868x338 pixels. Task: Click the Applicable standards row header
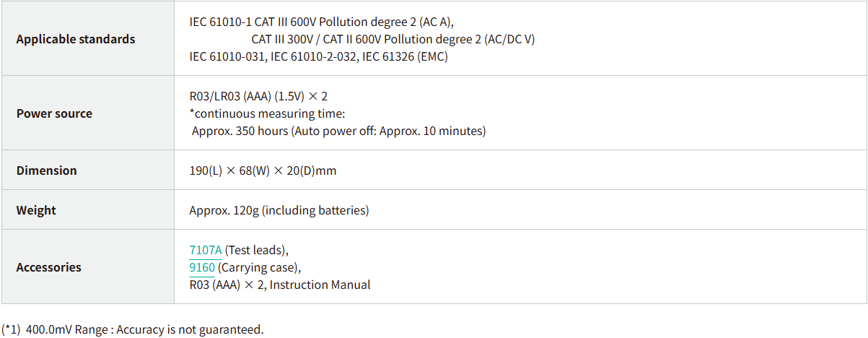tap(76, 39)
